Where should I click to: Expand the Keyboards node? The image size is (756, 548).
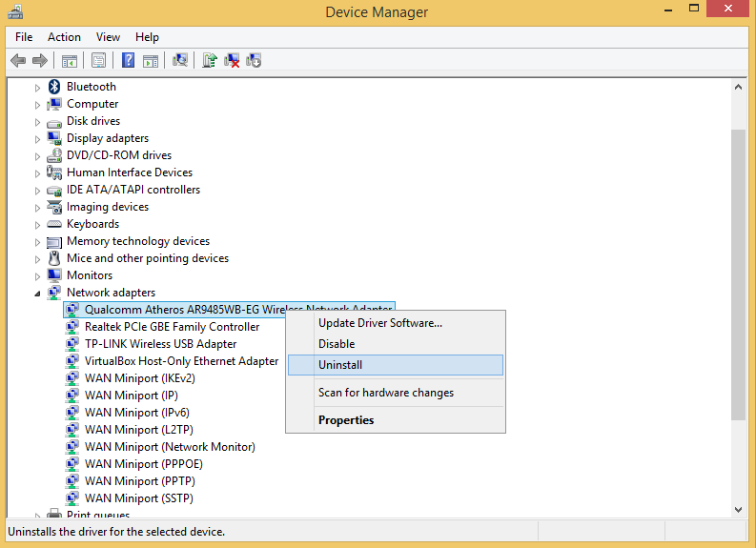click(37, 225)
